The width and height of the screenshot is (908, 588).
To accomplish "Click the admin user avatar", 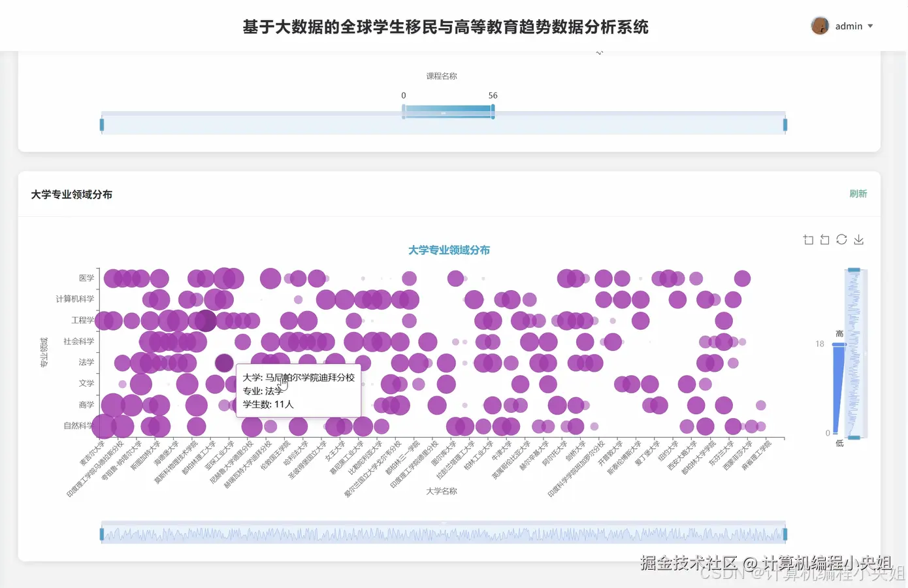I will [x=820, y=25].
